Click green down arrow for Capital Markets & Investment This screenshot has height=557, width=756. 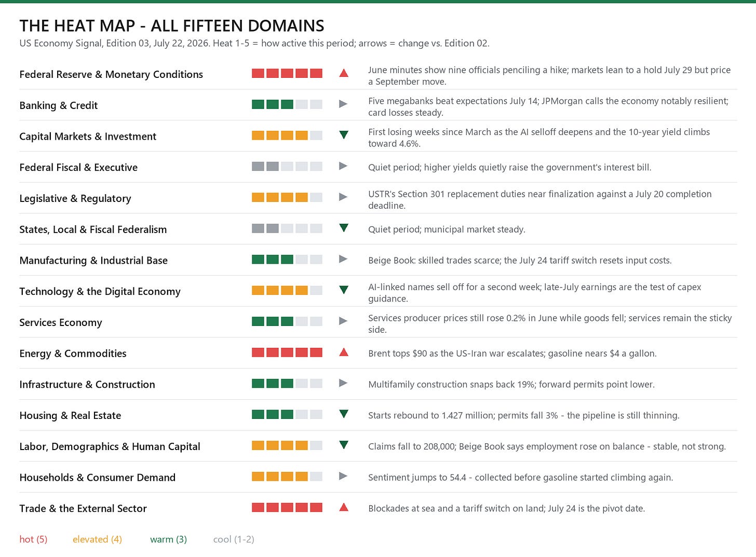pos(343,135)
